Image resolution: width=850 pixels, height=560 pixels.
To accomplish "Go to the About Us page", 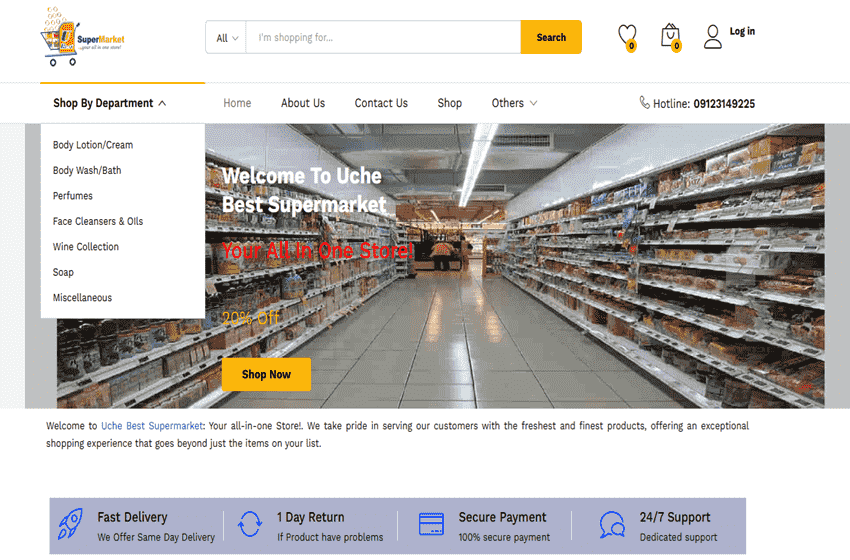I will click(303, 103).
